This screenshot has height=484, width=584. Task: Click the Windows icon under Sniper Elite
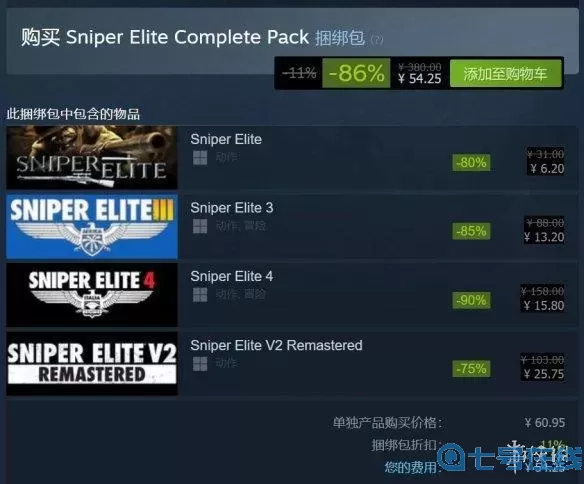(x=200, y=158)
